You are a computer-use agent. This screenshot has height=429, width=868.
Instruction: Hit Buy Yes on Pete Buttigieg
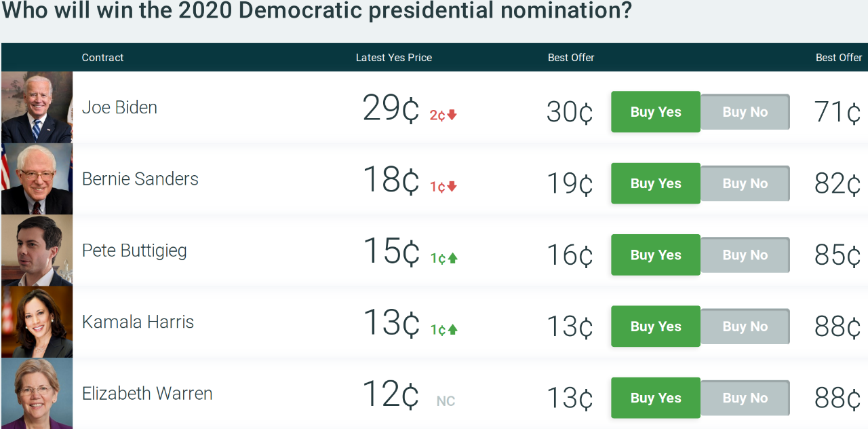pyautogui.click(x=655, y=255)
